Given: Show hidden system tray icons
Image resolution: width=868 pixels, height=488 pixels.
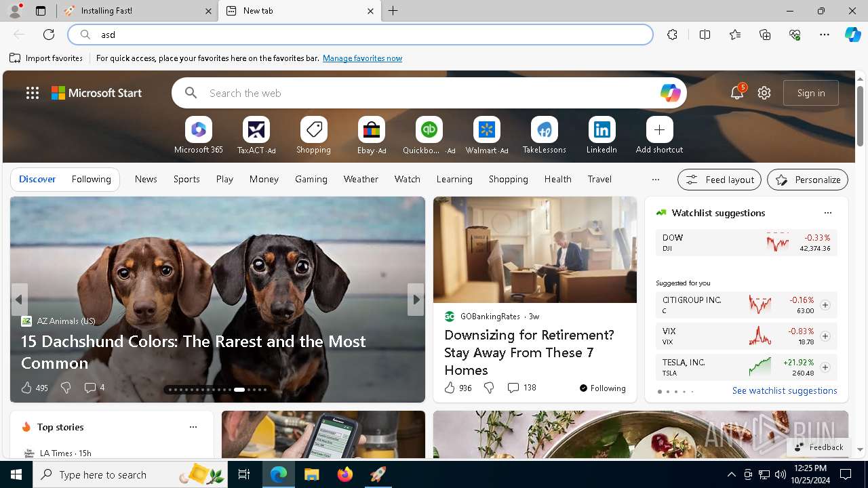Looking at the screenshot, I should coord(731,474).
